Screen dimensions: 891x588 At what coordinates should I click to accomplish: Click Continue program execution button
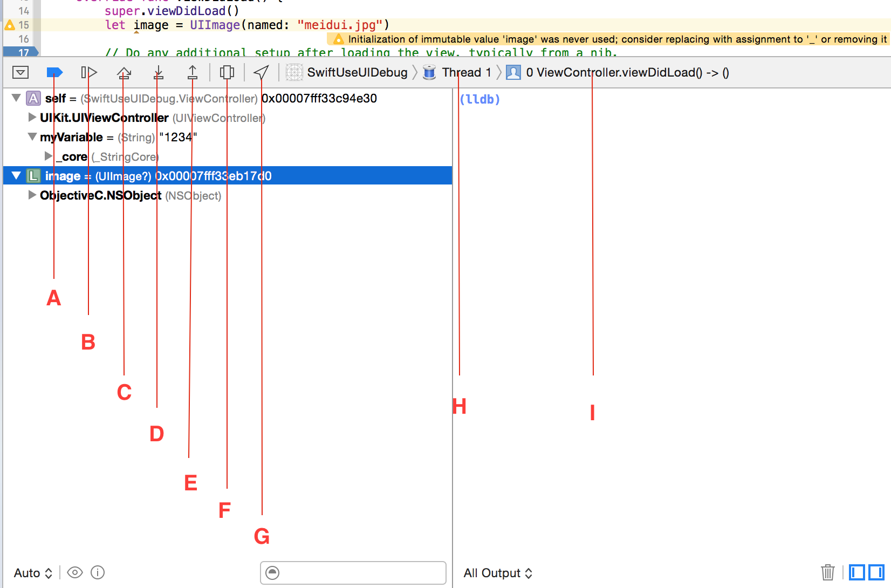(x=89, y=72)
